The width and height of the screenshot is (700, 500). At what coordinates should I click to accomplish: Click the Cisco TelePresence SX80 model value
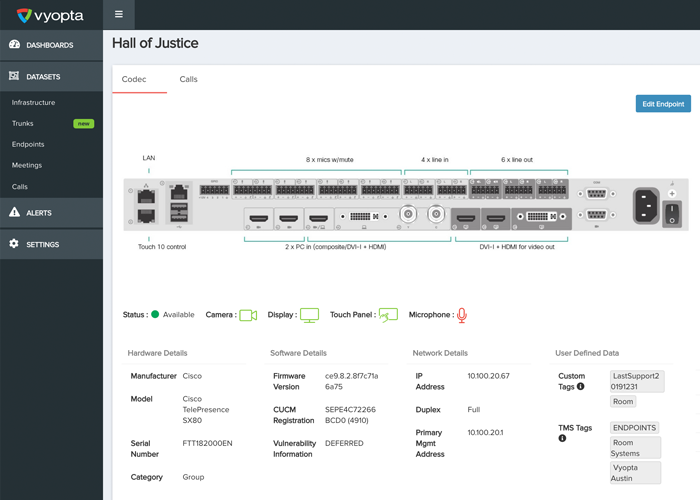[206, 409]
